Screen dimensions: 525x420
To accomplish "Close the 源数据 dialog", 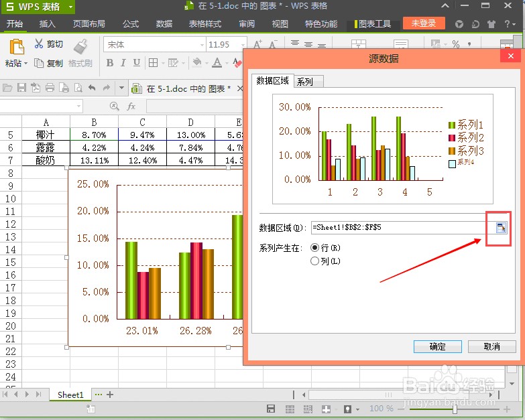I will (x=511, y=56).
